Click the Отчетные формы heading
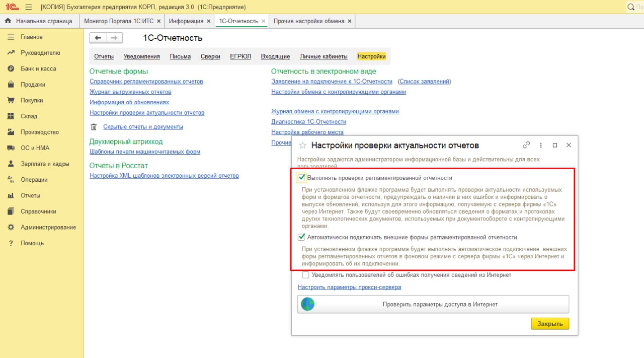 [x=119, y=71]
